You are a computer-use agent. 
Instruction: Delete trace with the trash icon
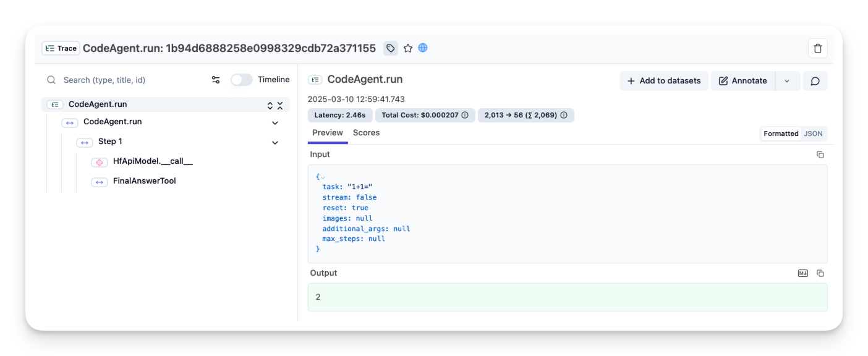817,48
